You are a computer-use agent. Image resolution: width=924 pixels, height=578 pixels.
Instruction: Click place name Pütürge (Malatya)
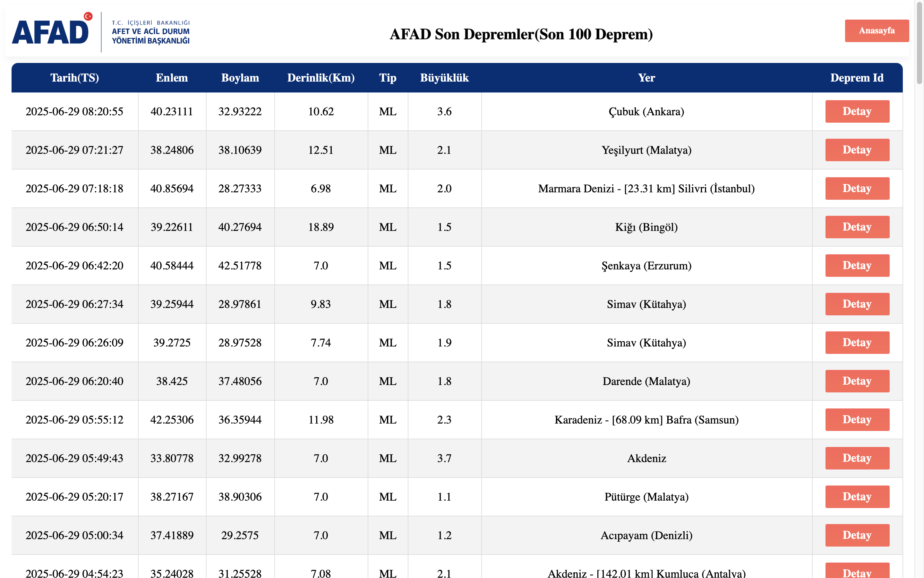coord(646,497)
